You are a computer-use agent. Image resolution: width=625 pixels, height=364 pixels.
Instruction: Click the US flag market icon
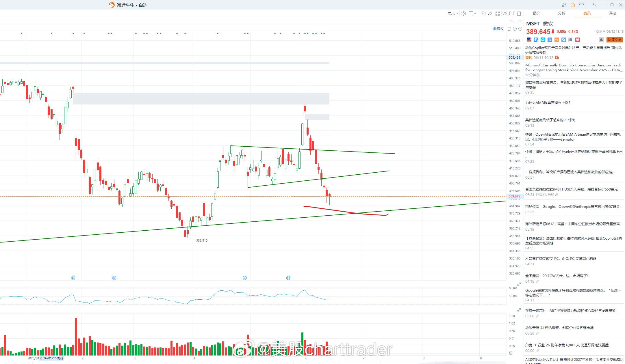pos(529,40)
